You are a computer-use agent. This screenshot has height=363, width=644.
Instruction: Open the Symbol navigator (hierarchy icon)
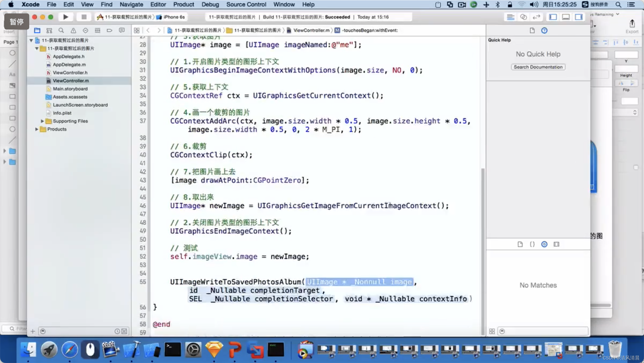(x=49, y=30)
